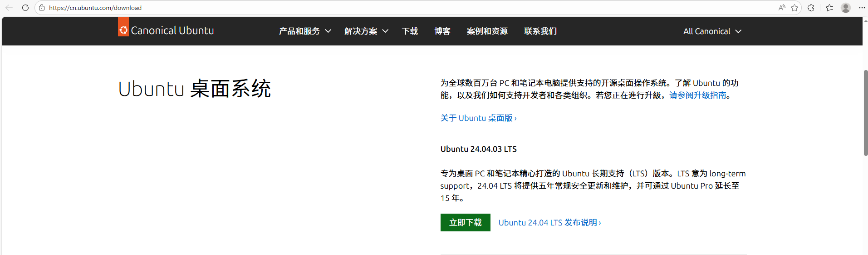Screen dimensions: 868x255
Task: Expand the 解决方案 menu
Action: click(366, 31)
